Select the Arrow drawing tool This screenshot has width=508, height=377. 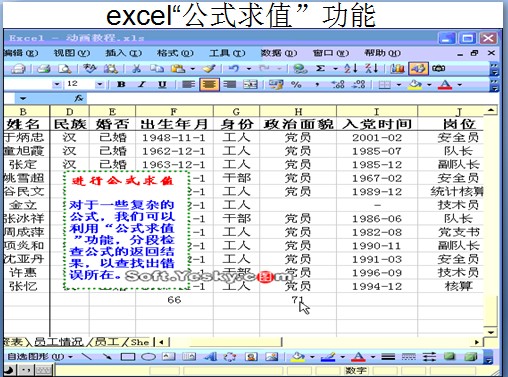107,357
